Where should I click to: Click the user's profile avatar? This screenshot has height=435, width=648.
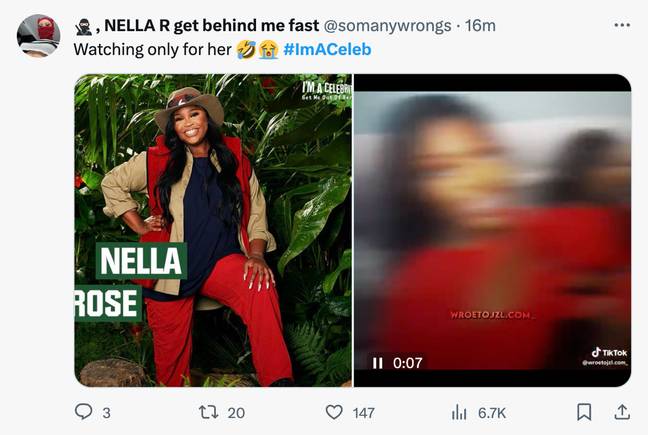(38, 36)
